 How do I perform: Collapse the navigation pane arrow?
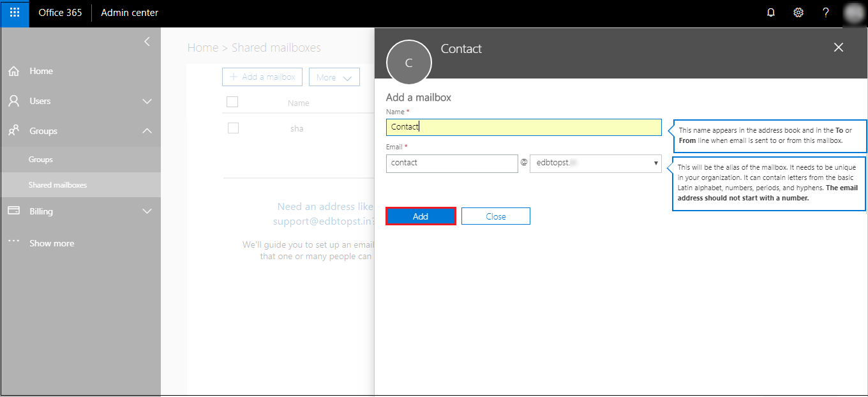coord(147,41)
